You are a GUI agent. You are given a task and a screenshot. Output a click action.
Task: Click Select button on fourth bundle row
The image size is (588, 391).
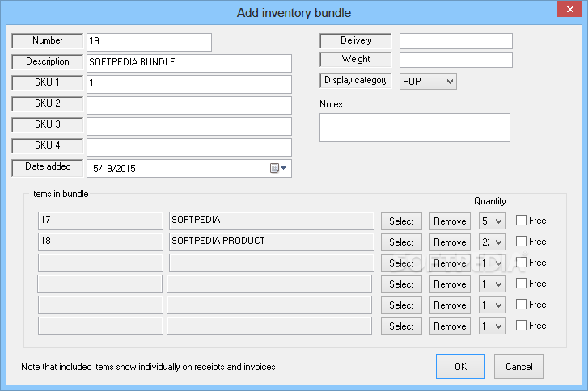401,284
